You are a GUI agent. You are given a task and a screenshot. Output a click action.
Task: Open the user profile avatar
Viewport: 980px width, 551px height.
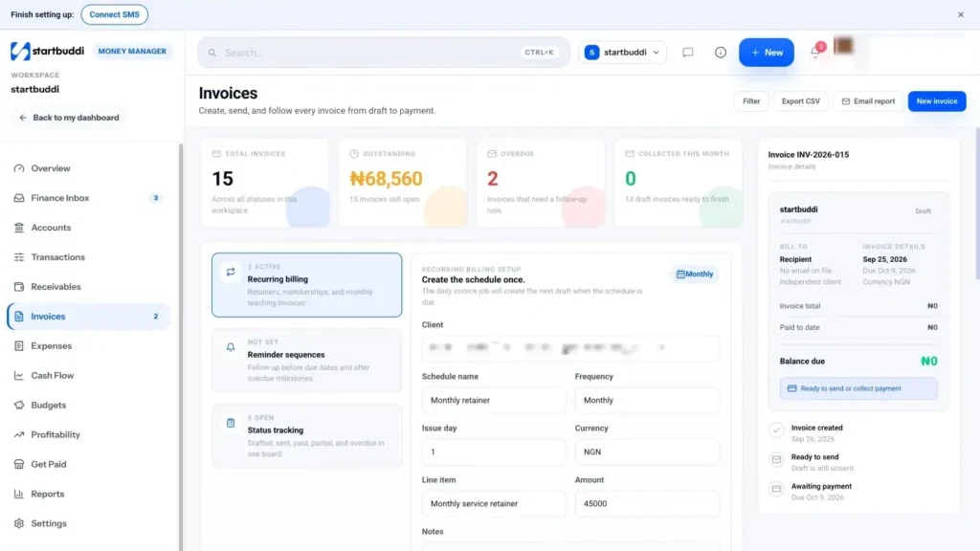[x=844, y=46]
